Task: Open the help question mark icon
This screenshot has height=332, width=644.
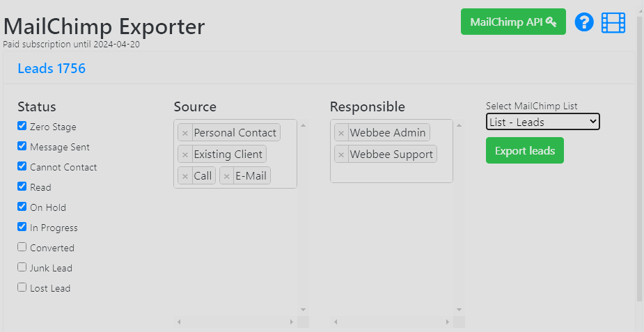Action: click(583, 22)
